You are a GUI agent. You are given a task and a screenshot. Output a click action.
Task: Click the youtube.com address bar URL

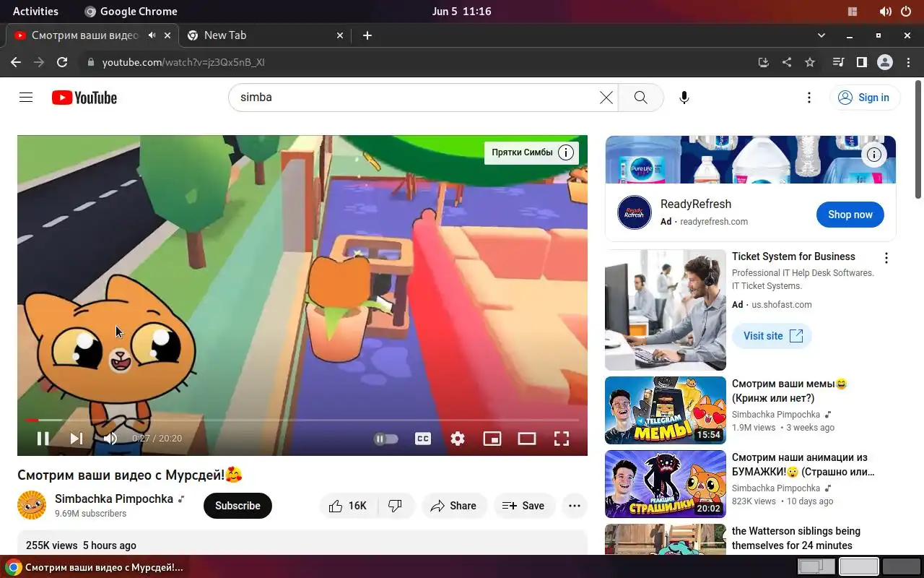[183, 63]
